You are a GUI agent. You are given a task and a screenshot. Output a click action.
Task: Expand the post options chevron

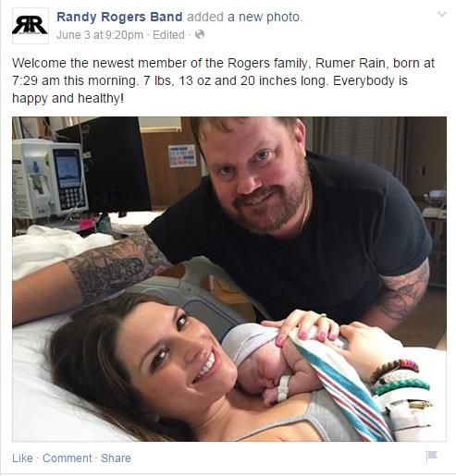pos(442,14)
